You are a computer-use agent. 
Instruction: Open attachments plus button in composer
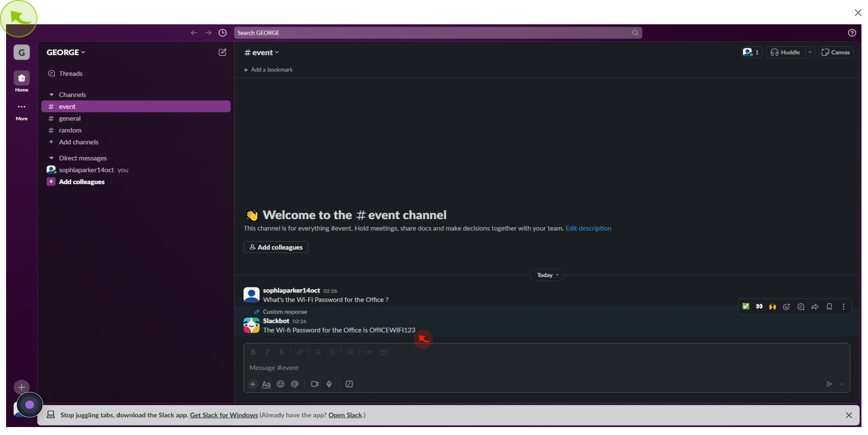(x=253, y=384)
